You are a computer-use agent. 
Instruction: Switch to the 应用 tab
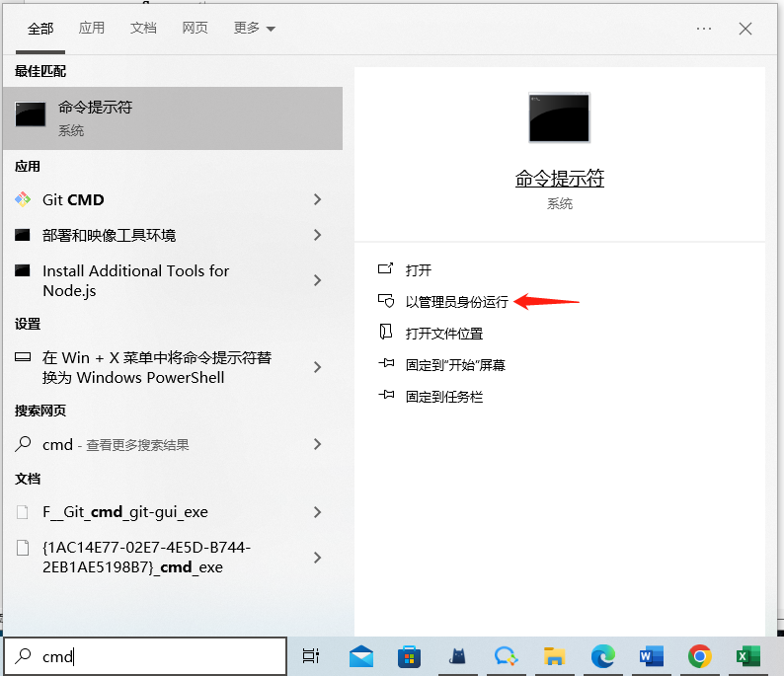pos(92,28)
